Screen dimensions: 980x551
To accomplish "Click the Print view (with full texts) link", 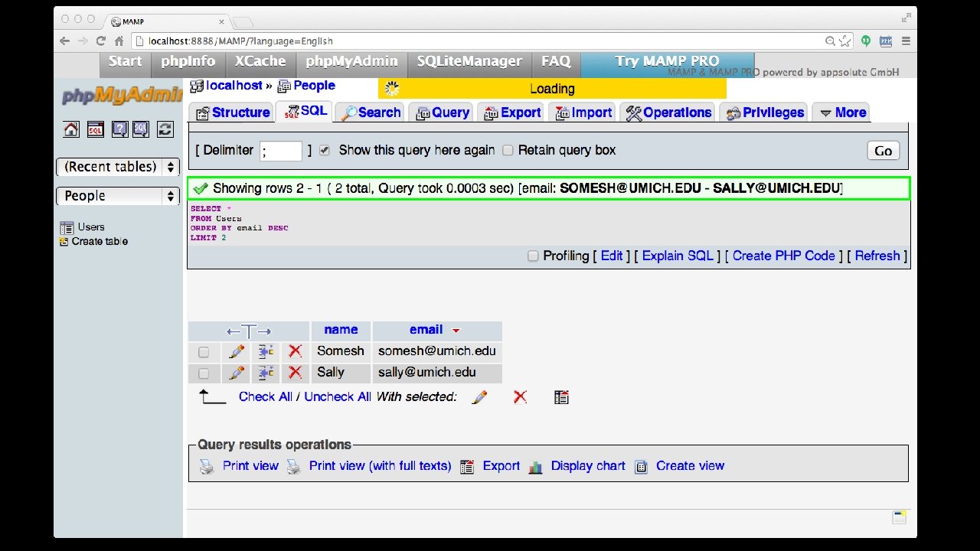I will [x=380, y=466].
